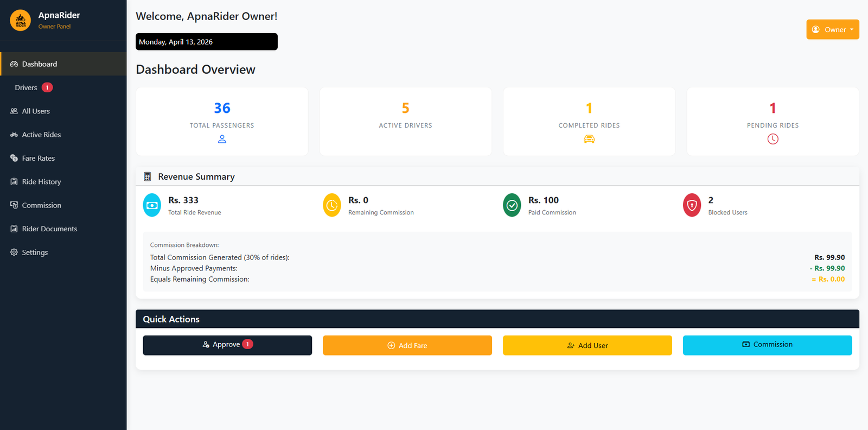Open the Fare Rates page
The height and width of the screenshot is (430, 868).
63,159
